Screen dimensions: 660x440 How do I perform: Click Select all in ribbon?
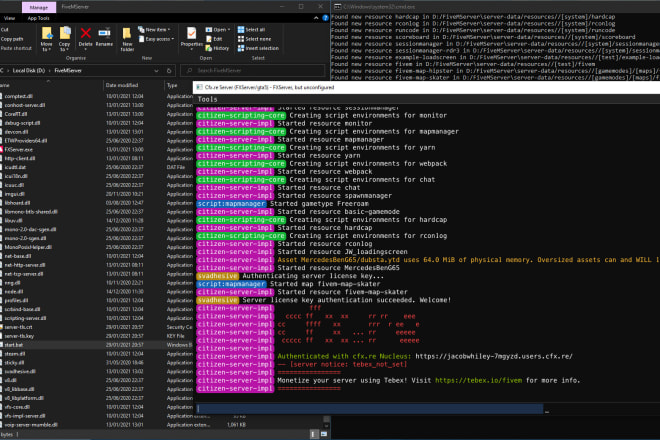click(251, 29)
